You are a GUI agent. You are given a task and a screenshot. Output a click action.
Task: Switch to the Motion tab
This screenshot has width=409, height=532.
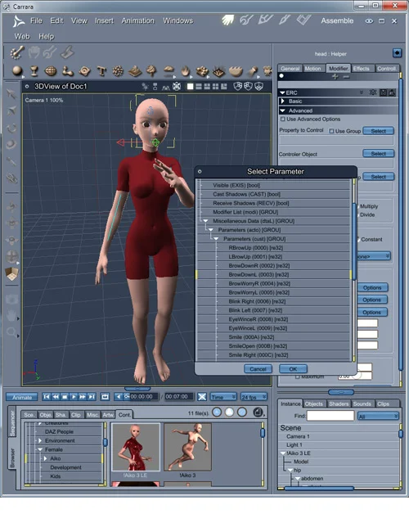(312, 69)
